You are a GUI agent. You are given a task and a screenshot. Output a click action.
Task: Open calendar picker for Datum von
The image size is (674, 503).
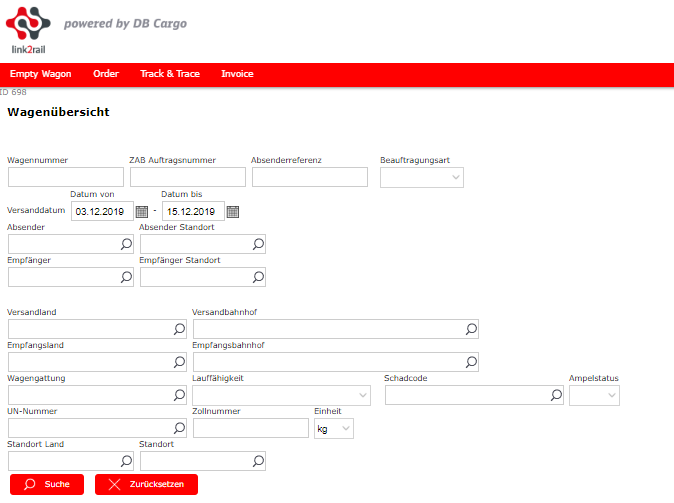[142, 212]
